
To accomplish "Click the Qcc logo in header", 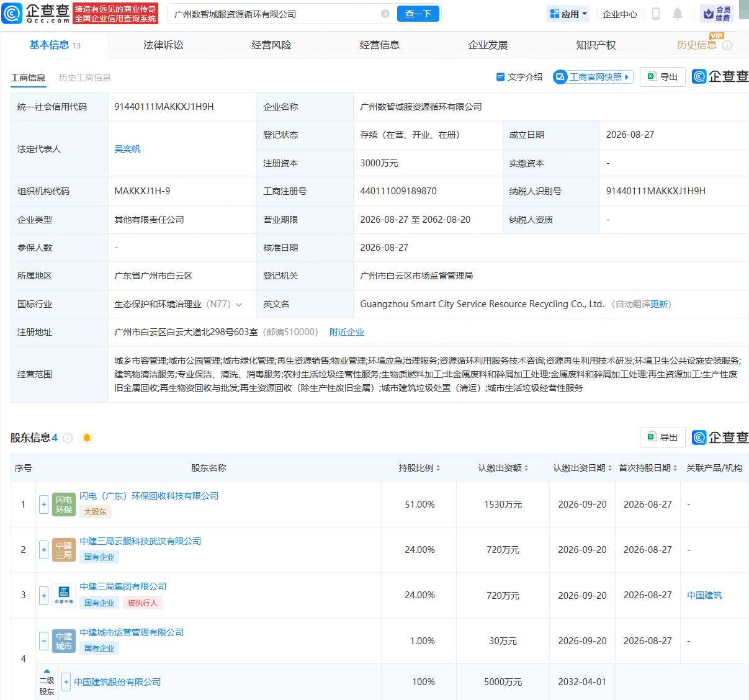I will 36,13.
